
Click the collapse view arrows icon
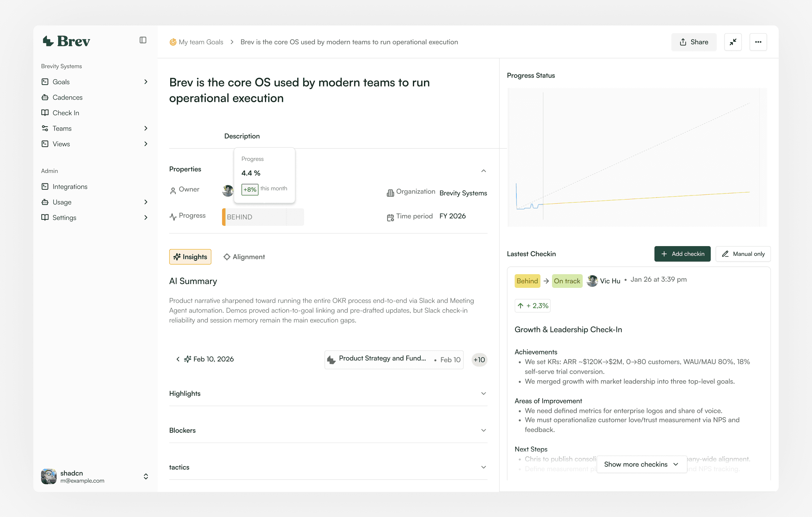733,42
